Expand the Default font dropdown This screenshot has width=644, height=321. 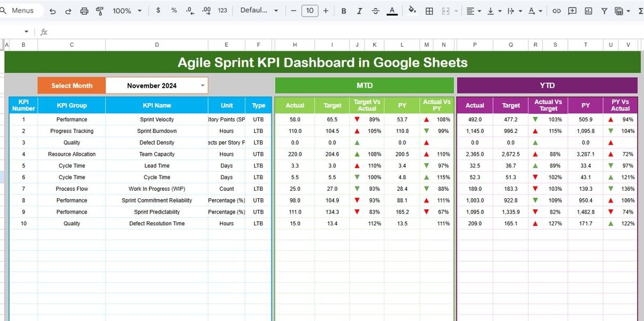pyautogui.click(x=259, y=11)
